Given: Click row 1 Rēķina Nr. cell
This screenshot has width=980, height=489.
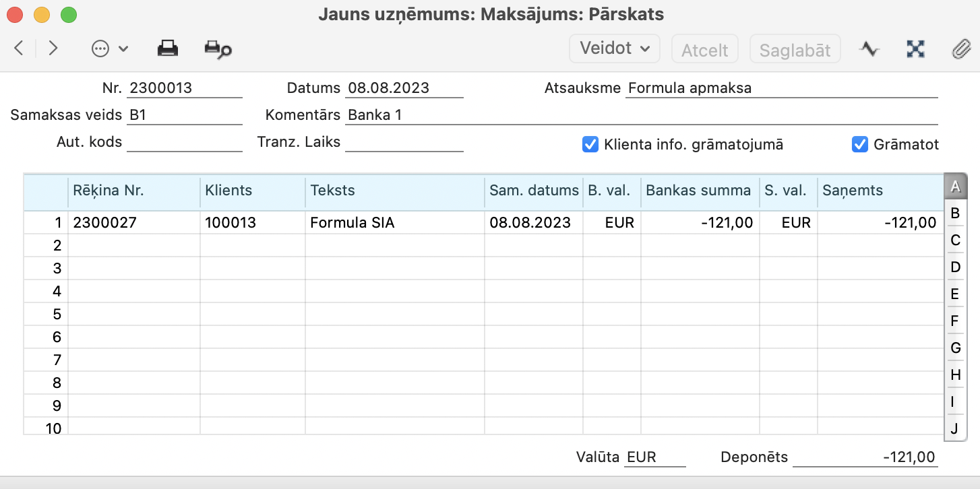Looking at the screenshot, I should (x=133, y=223).
